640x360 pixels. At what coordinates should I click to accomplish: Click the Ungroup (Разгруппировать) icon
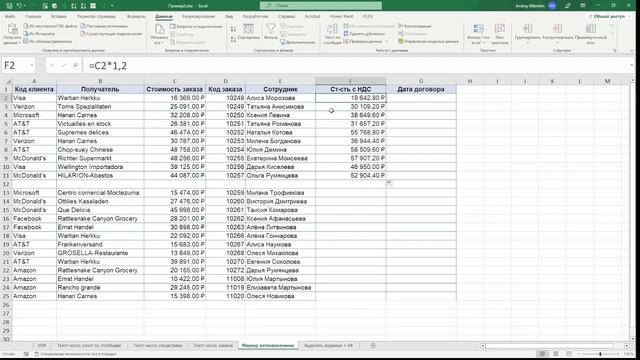pyautogui.click(x=558, y=29)
